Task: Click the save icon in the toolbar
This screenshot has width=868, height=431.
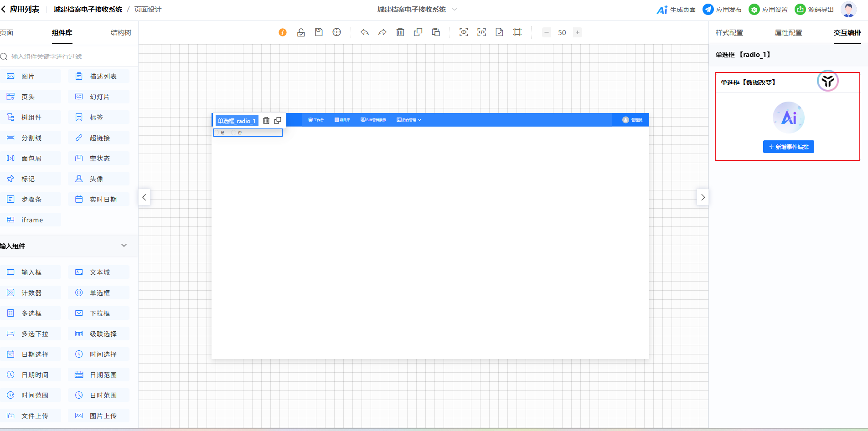Action: click(319, 32)
